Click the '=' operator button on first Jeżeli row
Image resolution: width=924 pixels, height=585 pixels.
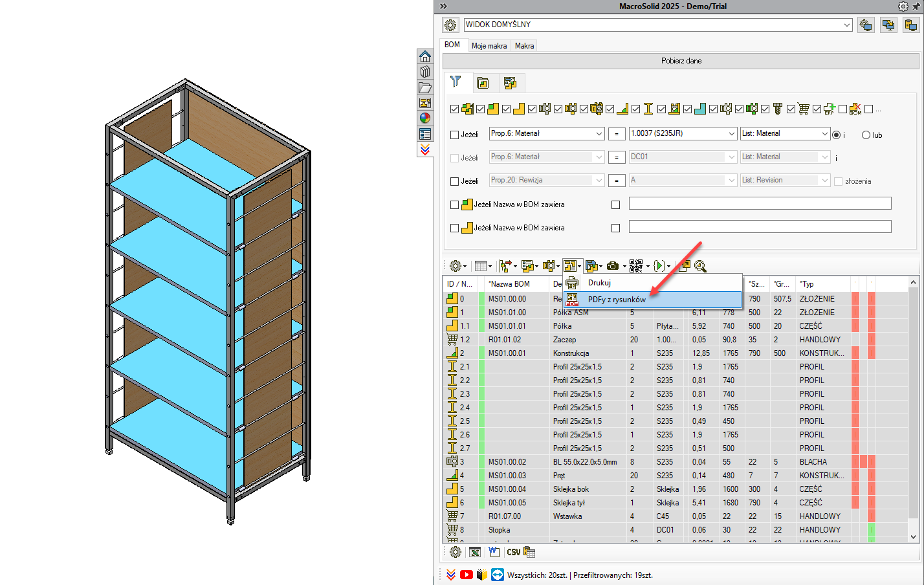(x=616, y=134)
